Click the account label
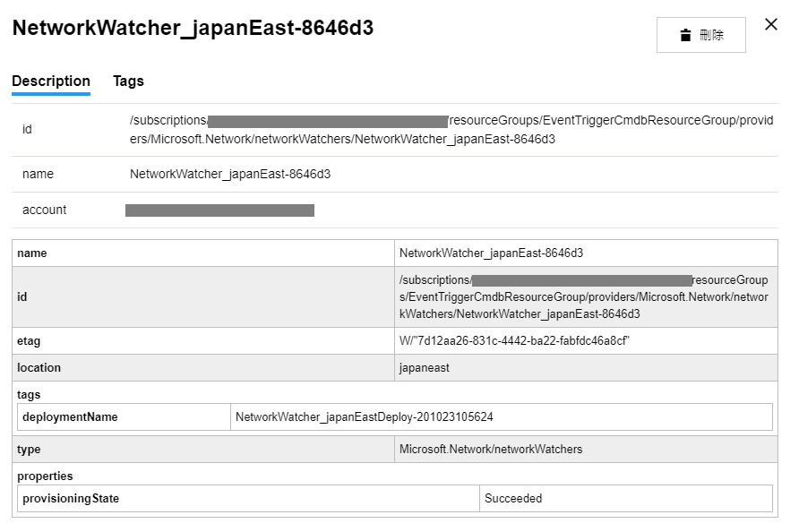Image resolution: width=799 pixels, height=532 pixels. click(x=44, y=210)
